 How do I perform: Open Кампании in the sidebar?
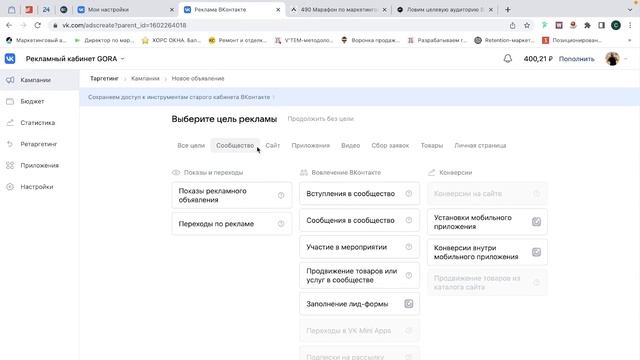40,80
